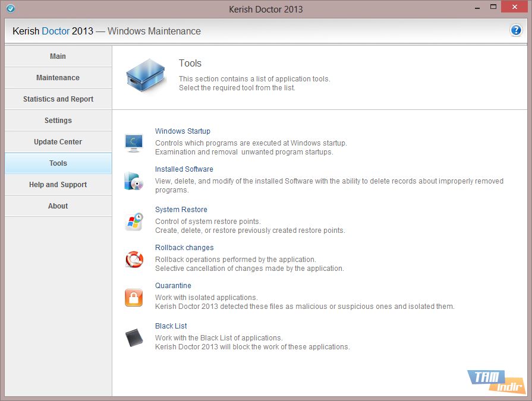
Task: Open the Rollback changes link
Action: click(x=184, y=248)
